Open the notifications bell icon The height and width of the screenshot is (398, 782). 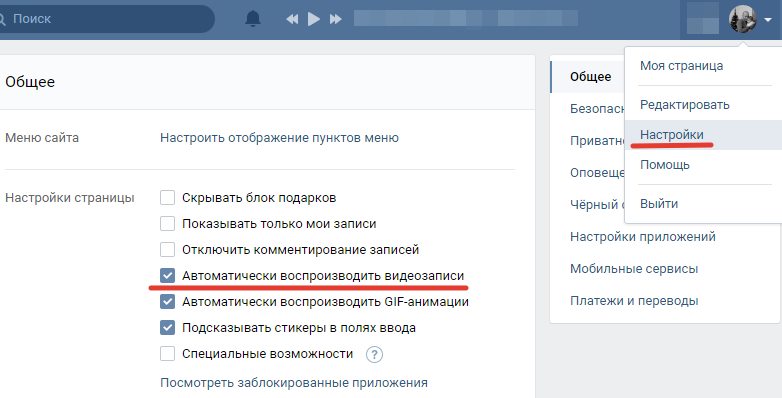click(x=253, y=19)
